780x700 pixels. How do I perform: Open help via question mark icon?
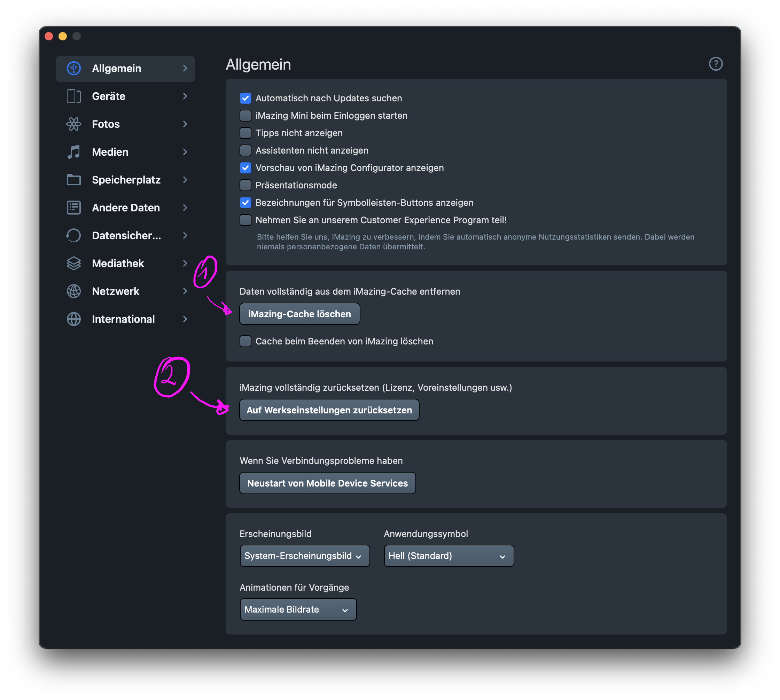(x=715, y=64)
